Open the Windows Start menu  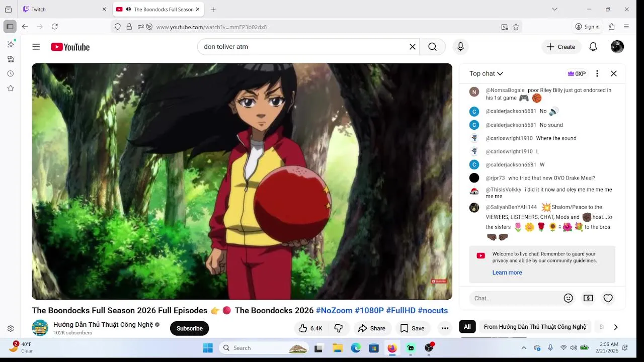pos(208,348)
